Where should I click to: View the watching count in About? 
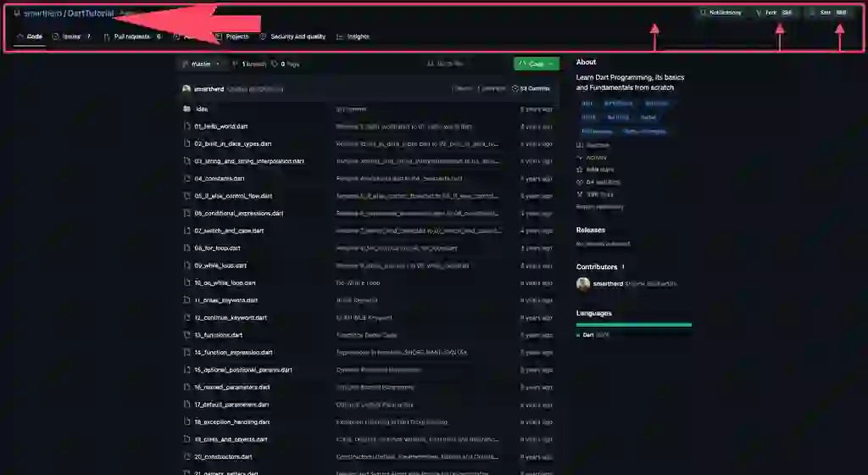click(x=598, y=182)
